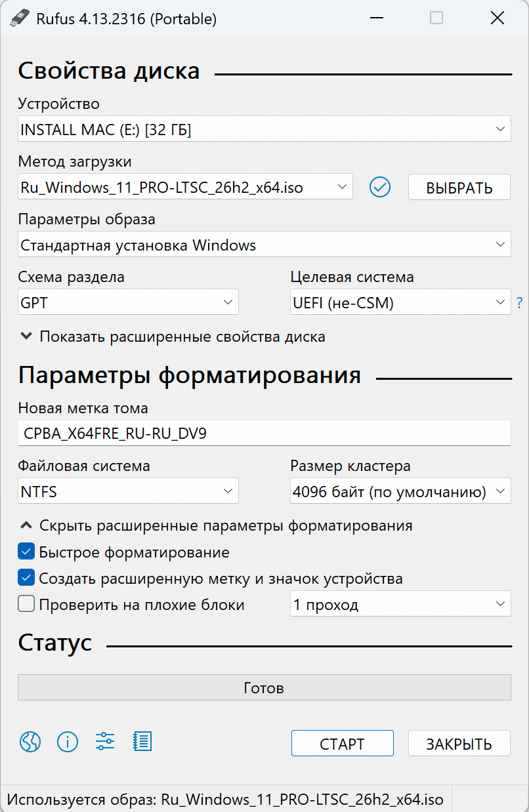The width and height of the screenshot is (529, 812).
Task: Click the blue question mark help link
Action: pyautogui.click(x=519, y=302)
